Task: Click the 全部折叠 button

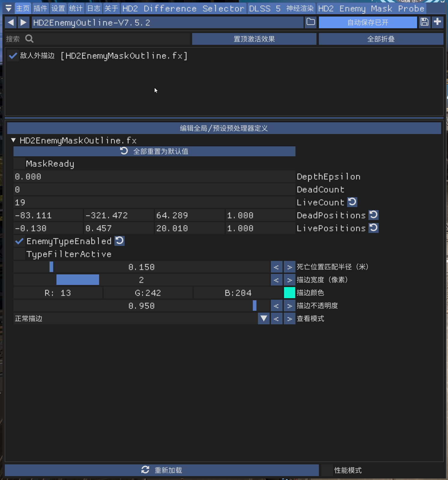Action: [x=381, y=39]
